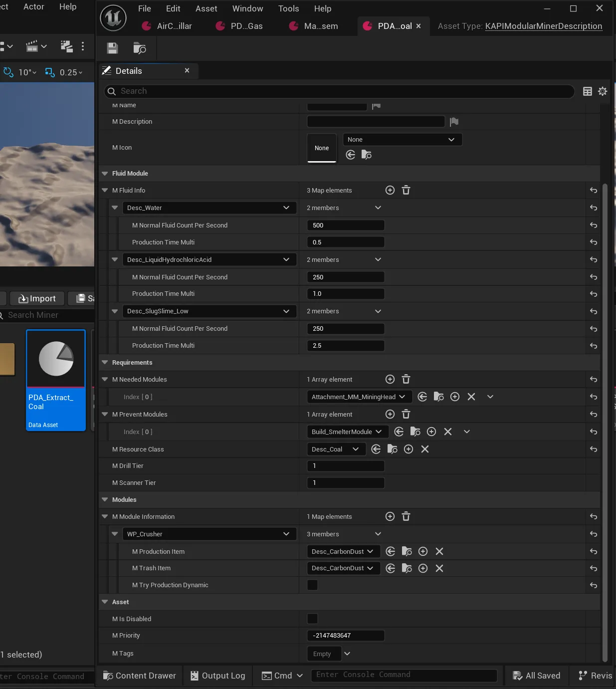Screen dimensions: 616x689
Task: Open the File menu
Action: point(145,8)
